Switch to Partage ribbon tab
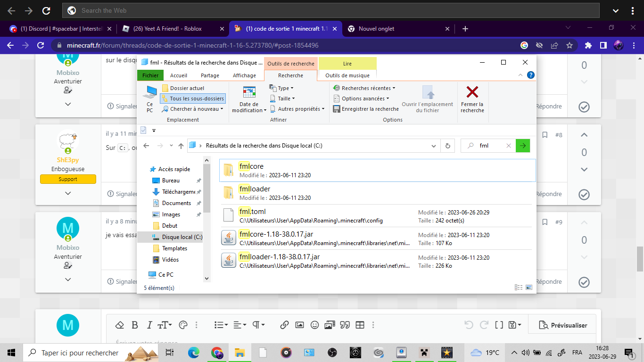 pos(210,75)
